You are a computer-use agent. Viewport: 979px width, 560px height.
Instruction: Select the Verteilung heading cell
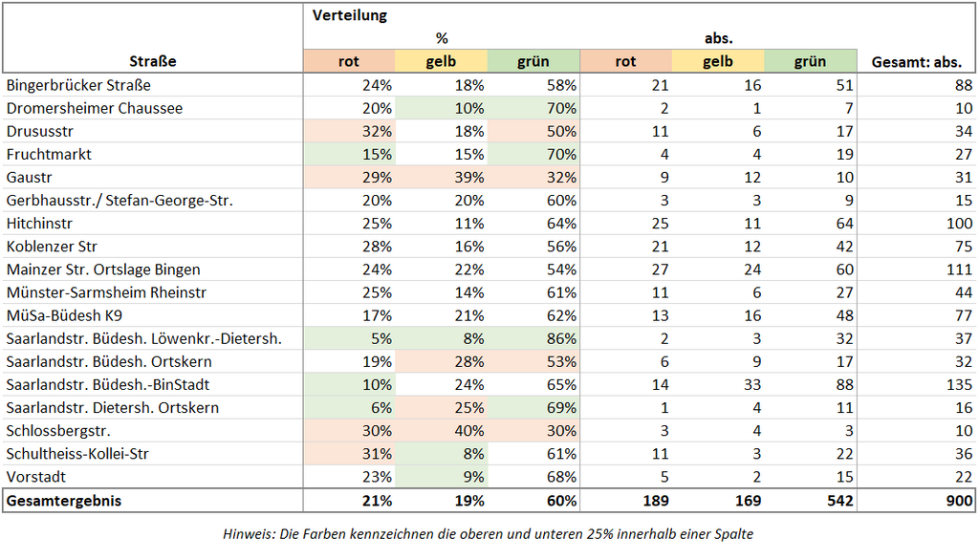point(350,16)
